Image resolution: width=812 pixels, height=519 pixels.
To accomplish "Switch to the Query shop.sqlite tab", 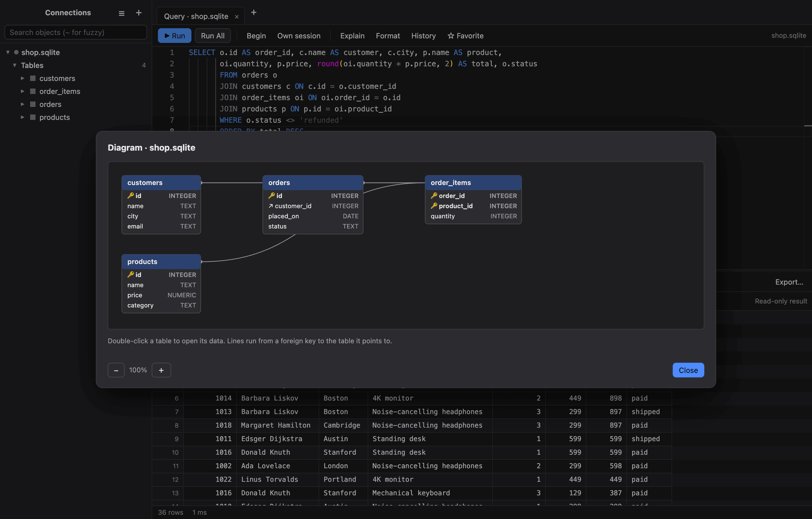I will (196, 17).
